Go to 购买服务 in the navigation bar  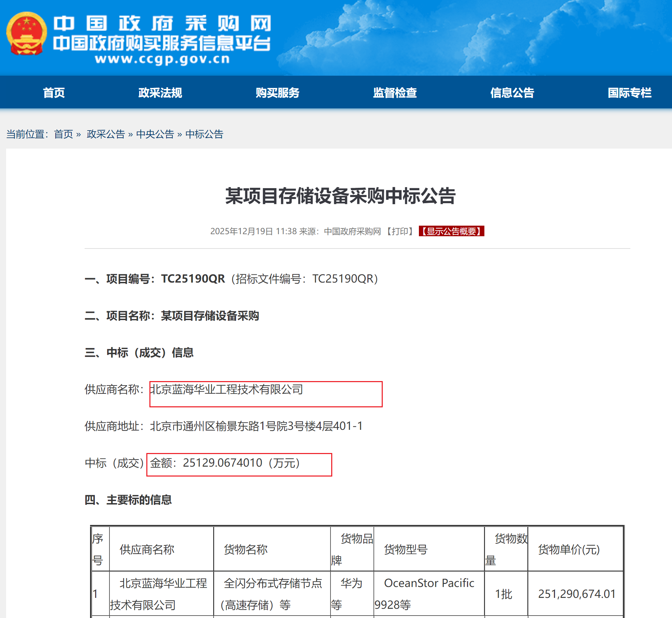click(x=277, y=93)
